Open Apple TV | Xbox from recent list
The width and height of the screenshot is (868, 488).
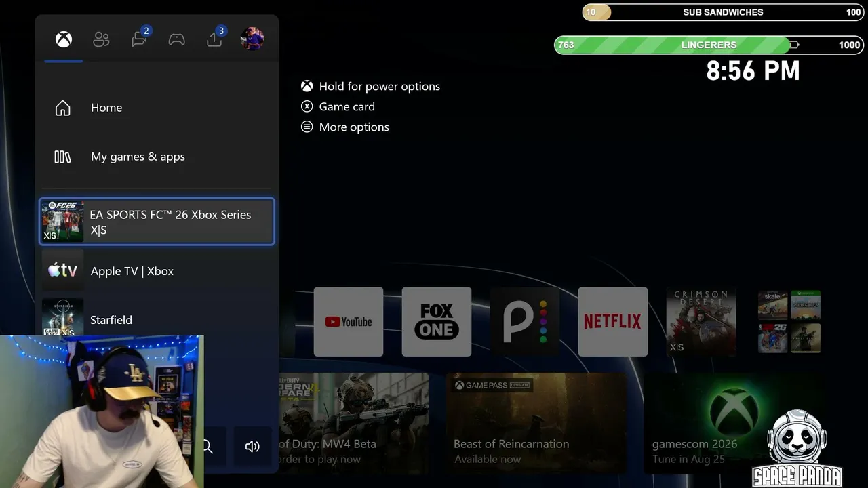click(157, 271)
